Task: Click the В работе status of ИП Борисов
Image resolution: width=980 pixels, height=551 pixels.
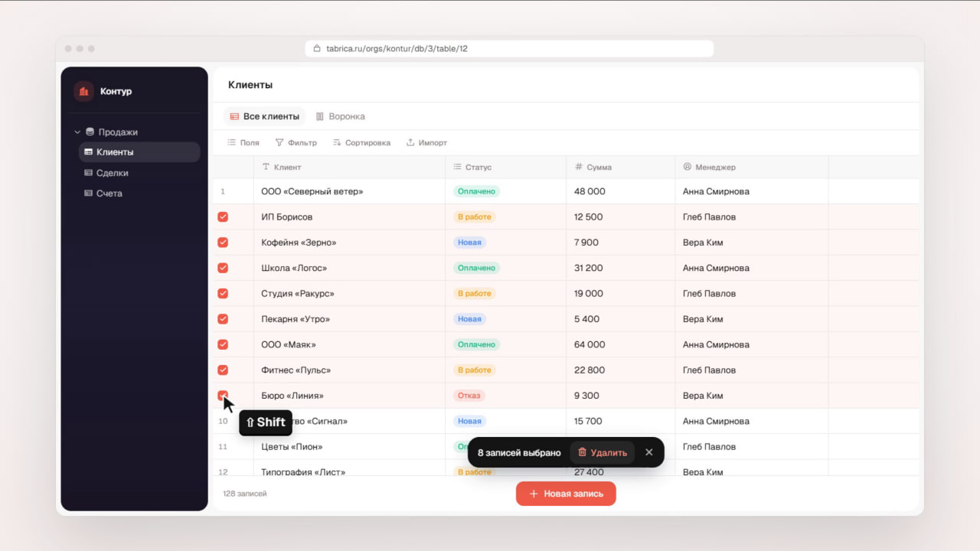Action: tap(474, 217)
